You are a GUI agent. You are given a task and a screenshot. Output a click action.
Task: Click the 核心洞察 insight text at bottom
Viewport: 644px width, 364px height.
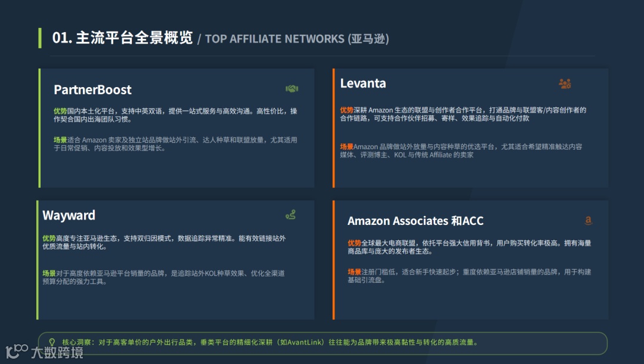point(270,343)
